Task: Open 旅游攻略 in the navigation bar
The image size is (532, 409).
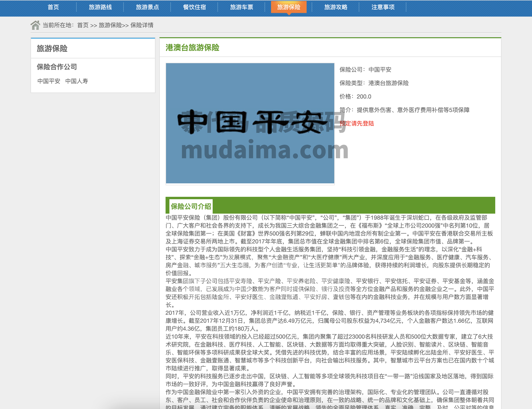Action: [x=336, y=7]
